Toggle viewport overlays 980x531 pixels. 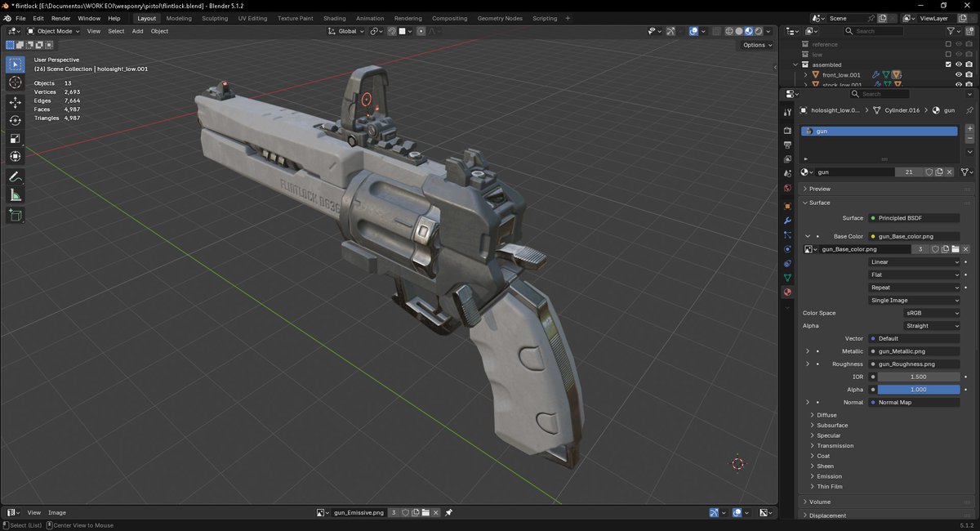coord(693,31)
